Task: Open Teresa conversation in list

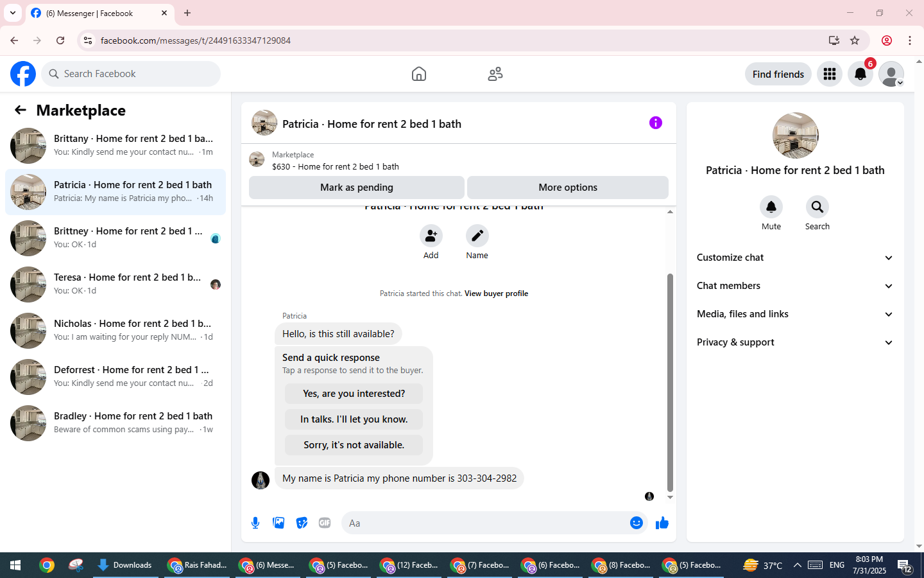Action: [116, 285]
